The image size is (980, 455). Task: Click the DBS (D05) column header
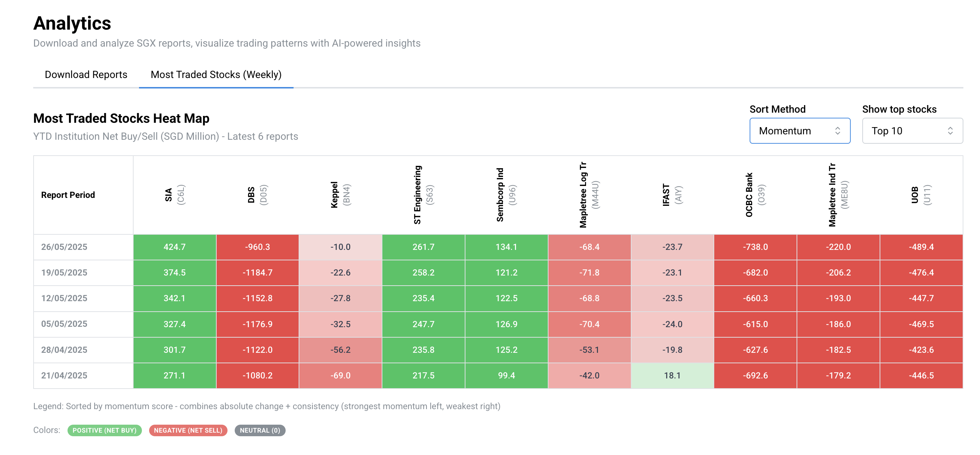click(x=257, y=195)
